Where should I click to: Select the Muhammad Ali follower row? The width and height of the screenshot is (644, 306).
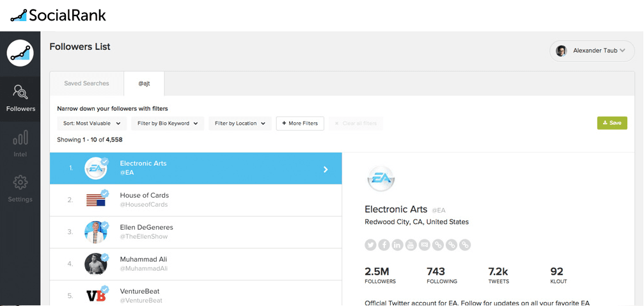(196, 264)
